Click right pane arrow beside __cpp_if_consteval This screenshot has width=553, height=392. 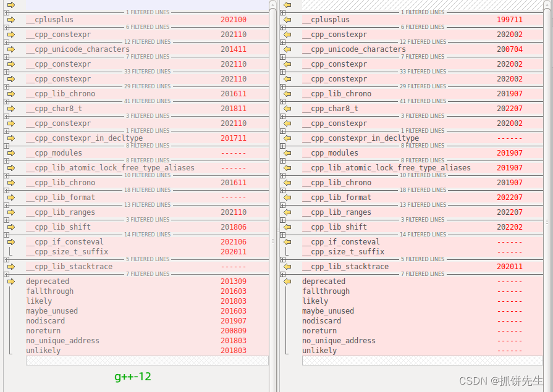click(x=287, y=242)
